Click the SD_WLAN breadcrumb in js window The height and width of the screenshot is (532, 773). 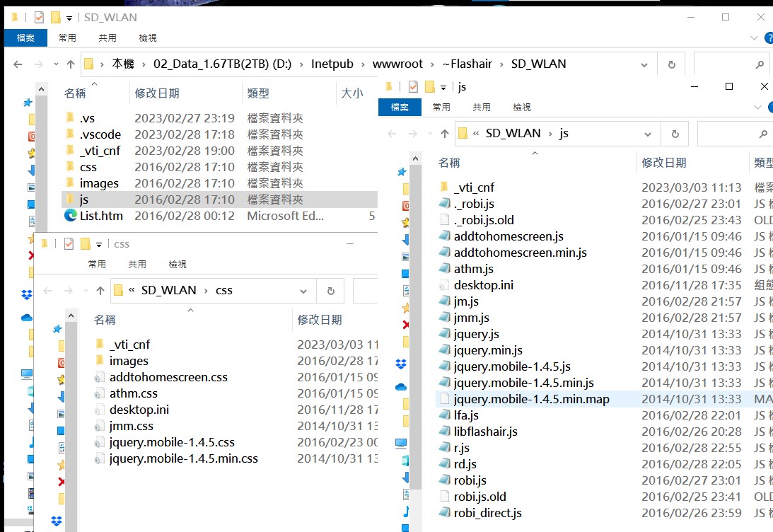513,133
